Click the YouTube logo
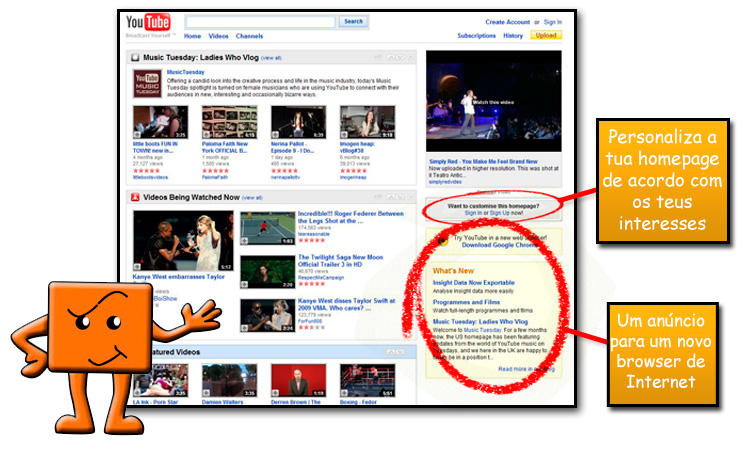Image resolution: width=750 pixels, height=450 pixels. 148,22
